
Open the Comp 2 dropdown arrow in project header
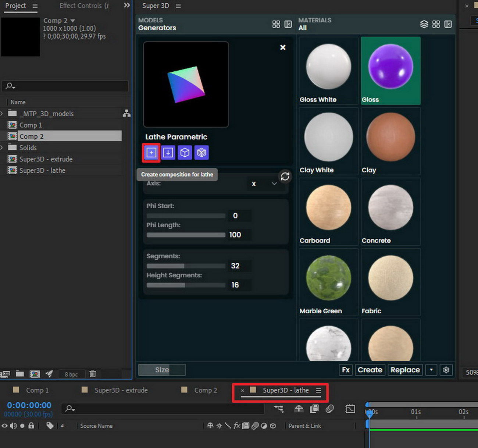click(x=72, y=21)
